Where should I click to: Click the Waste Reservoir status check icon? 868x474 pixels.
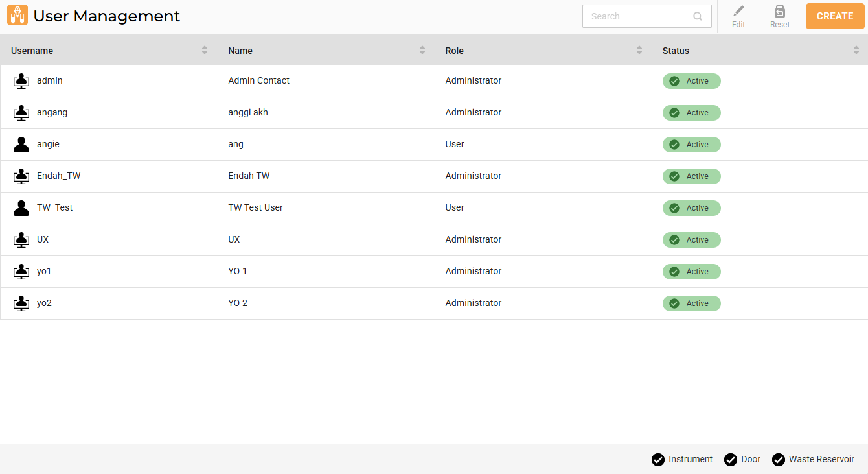coord(779,460)
